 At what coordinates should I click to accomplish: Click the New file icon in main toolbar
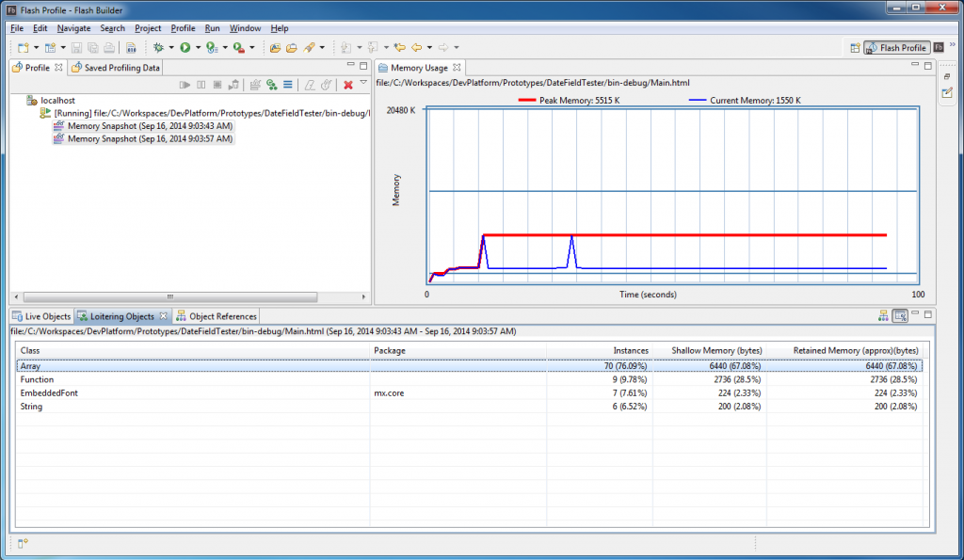23,47
